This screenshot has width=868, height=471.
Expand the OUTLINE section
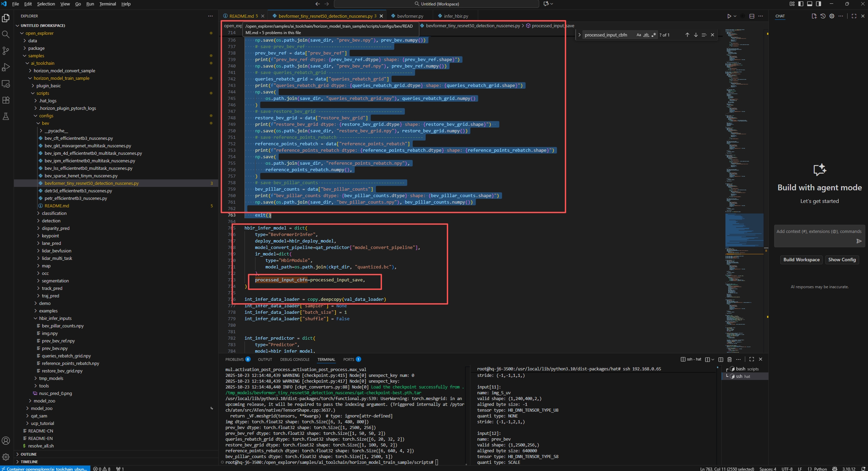pos(29,454)
